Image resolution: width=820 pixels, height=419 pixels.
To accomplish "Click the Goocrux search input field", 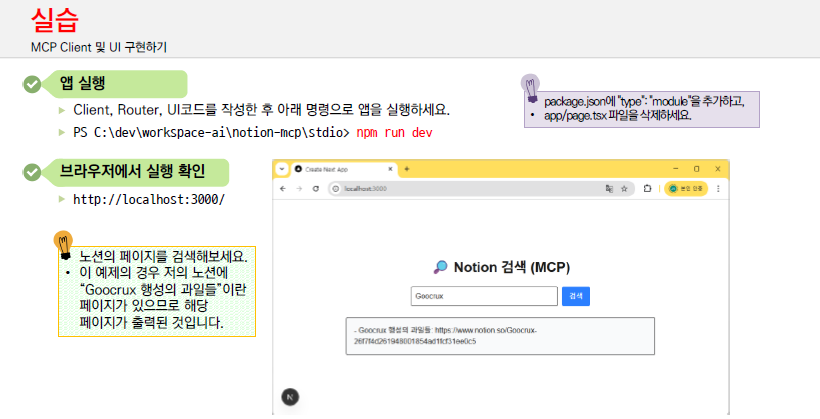I will (x=484, y=296).
